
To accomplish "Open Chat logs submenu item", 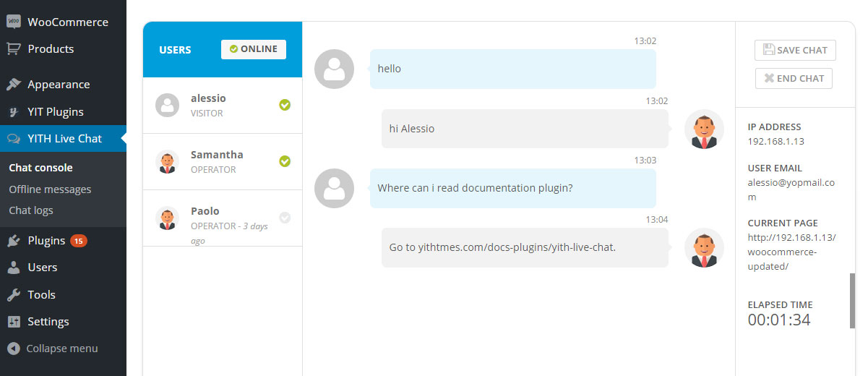I will pyautogui.click(x=31, y=210).
